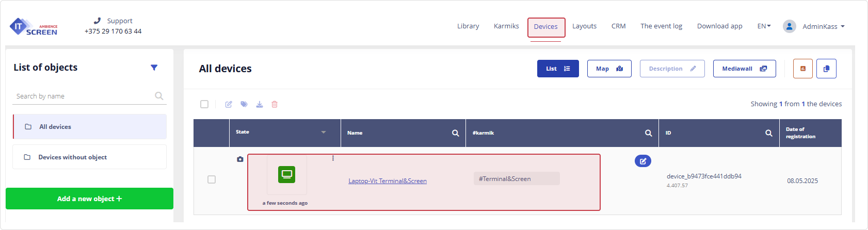Click the blue edit karmik button

(x=642, y=161)
